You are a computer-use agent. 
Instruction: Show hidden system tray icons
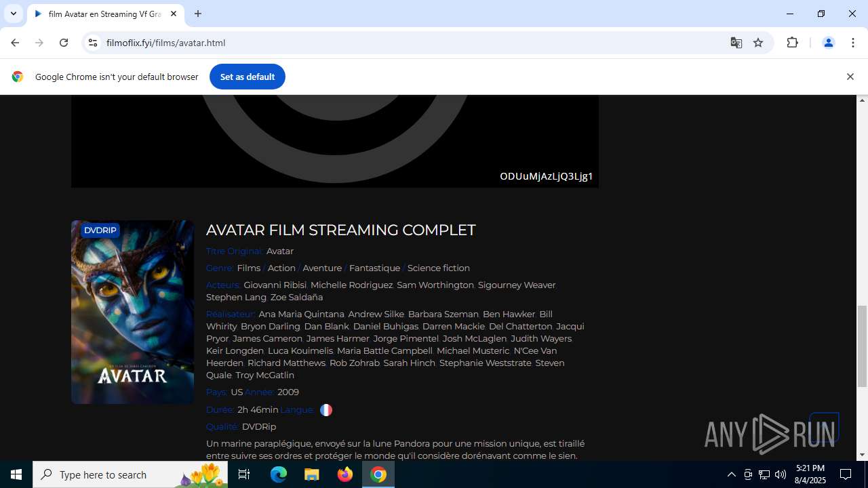coord(731,474)
